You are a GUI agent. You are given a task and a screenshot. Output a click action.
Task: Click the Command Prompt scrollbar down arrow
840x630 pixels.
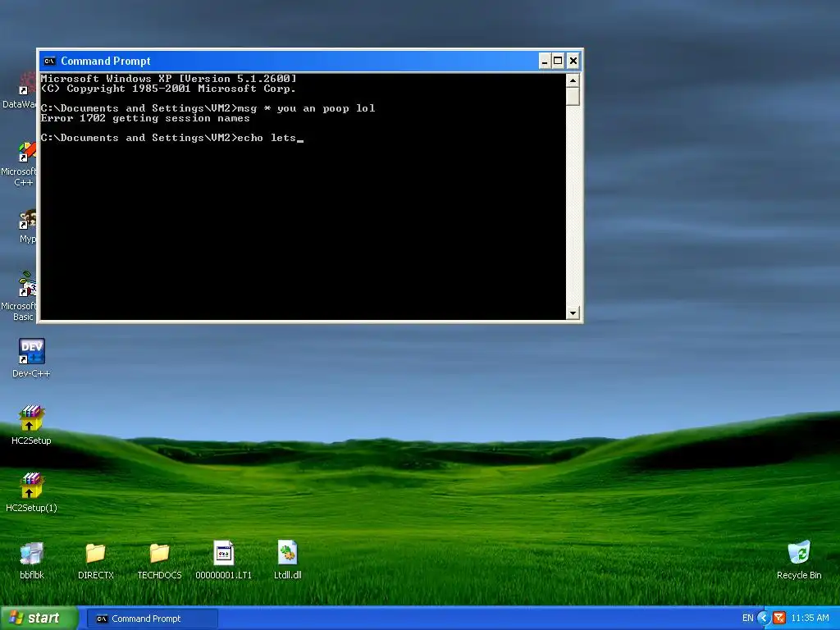tap(573, 313)
